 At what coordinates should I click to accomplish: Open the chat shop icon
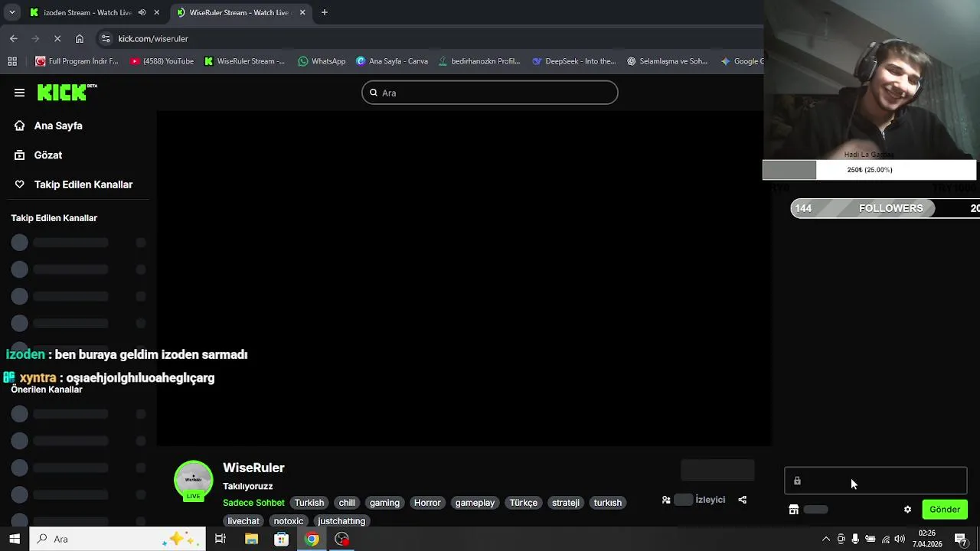(x=794, y=510)
